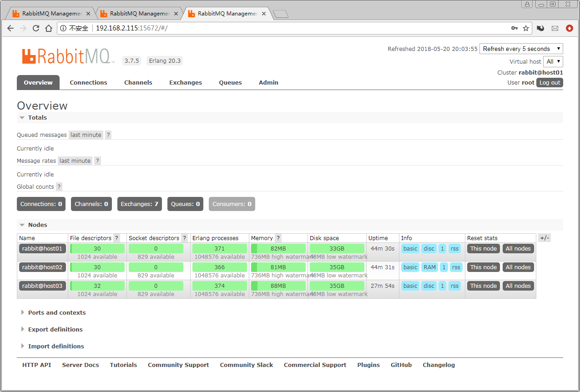Open node rabbit@host02 details
Image resolution: width=580 pixels, height=392 pixels.
42,267
